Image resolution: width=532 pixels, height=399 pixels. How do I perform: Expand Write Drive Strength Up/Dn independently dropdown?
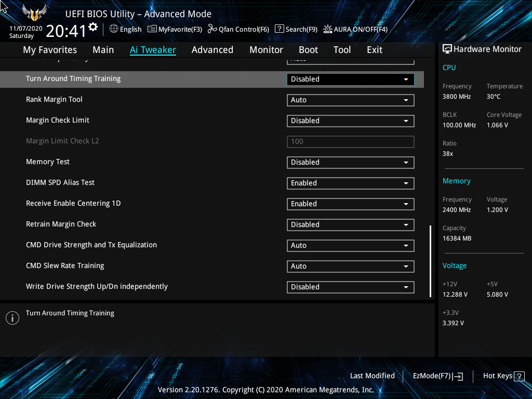point(351,287)
